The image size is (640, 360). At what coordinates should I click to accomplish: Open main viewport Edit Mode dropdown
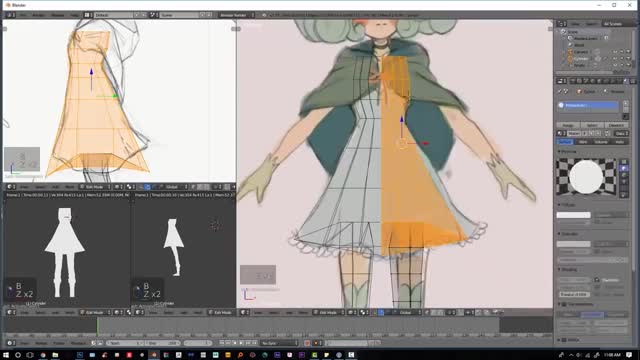[x=329, y=312]
